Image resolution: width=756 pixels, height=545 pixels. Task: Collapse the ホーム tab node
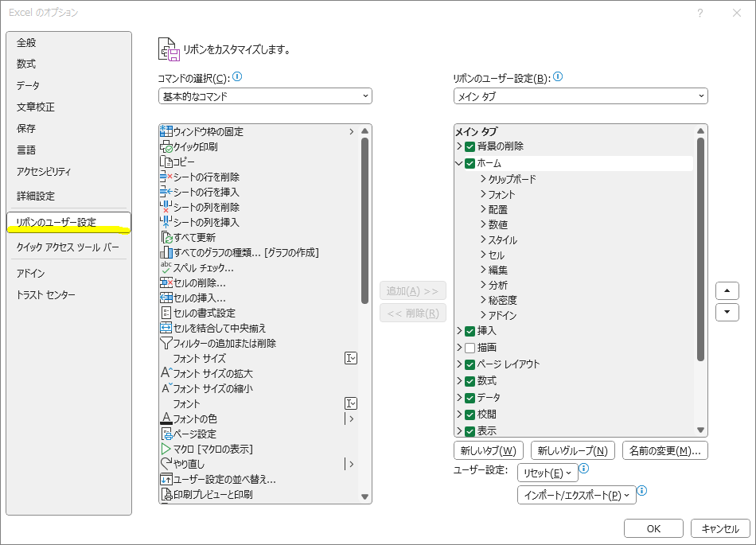coord(459,163)
